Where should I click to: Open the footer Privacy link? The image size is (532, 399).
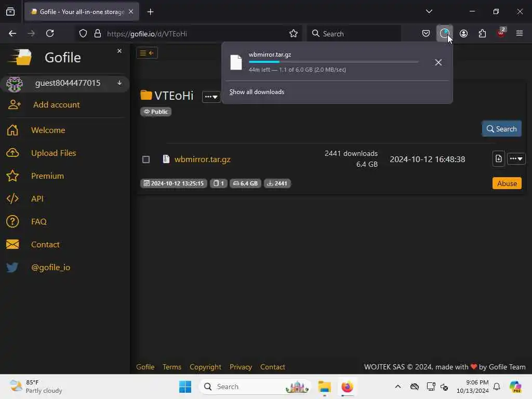(x=241, y=367)
